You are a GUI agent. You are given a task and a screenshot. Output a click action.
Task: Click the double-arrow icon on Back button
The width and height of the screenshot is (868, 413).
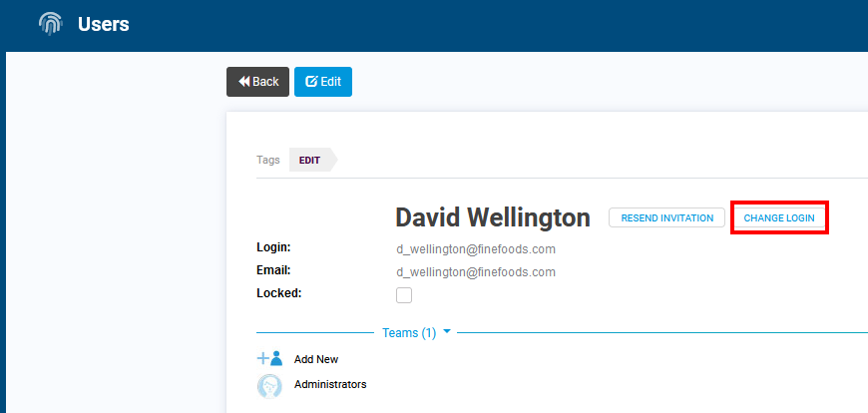244,82
